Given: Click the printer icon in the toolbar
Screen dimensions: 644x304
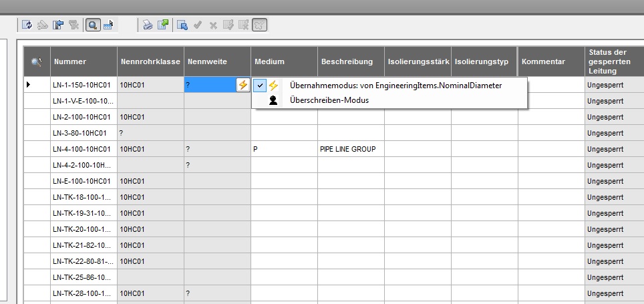Looking at the screenshot, I should click(x=148, y=25).
